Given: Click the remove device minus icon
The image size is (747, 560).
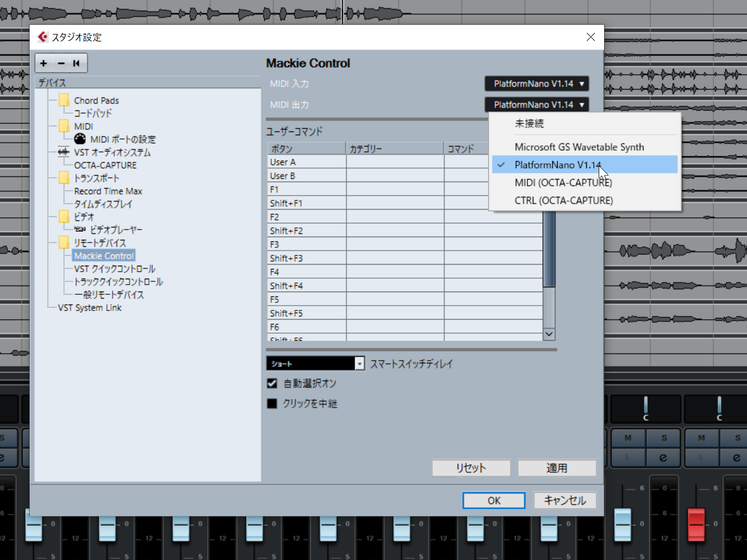Looking at the screenshot, I should 61,63.
